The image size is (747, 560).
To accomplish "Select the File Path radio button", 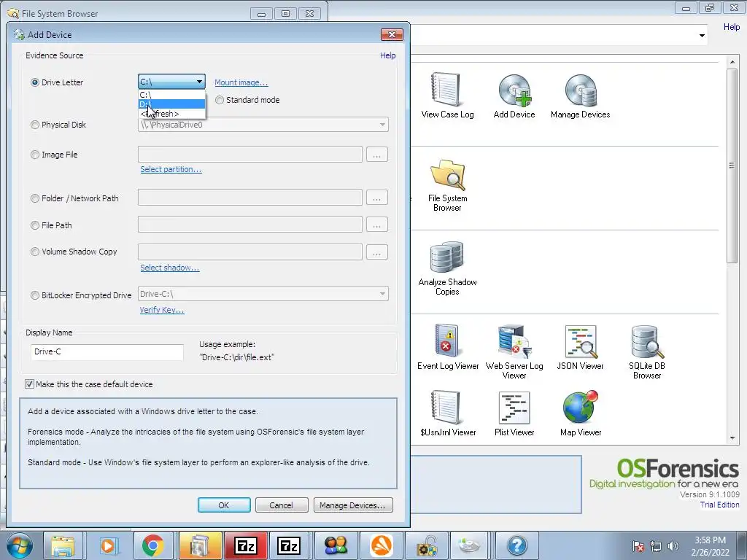I will click(35, 225).
